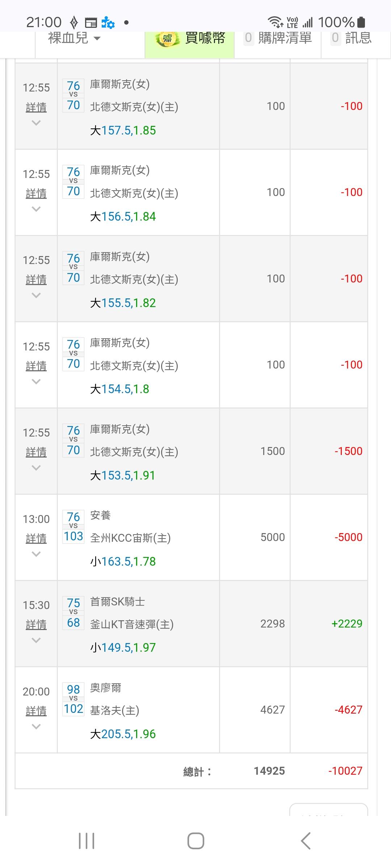
Task: Tap the Wi-Fi status icon
Action: click(276, 22)
